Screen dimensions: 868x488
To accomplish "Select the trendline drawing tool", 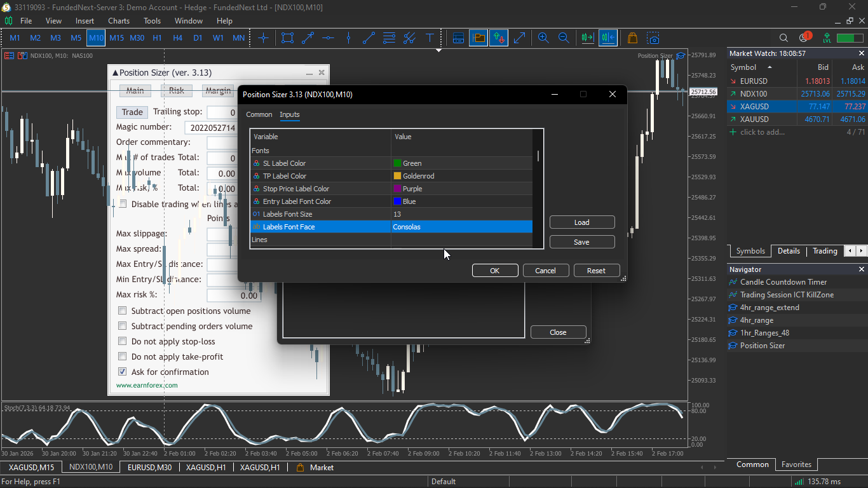I will [369, 38].
